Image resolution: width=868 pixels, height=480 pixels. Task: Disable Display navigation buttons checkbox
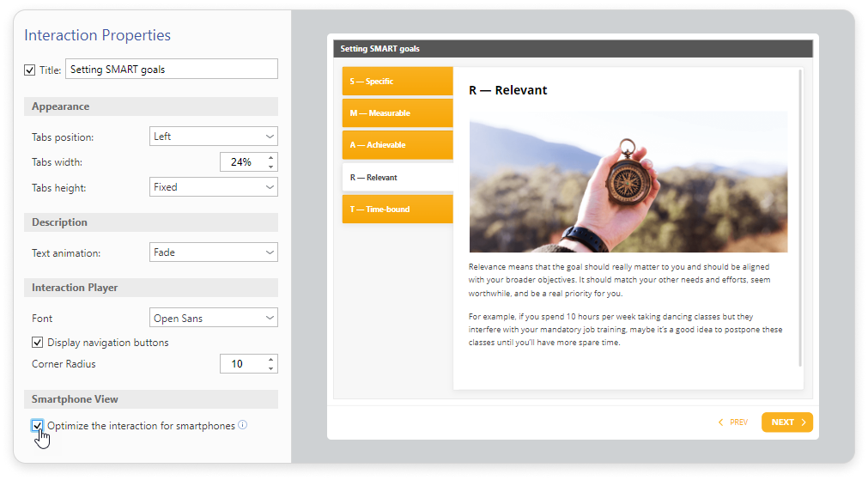tap(38, 343)
